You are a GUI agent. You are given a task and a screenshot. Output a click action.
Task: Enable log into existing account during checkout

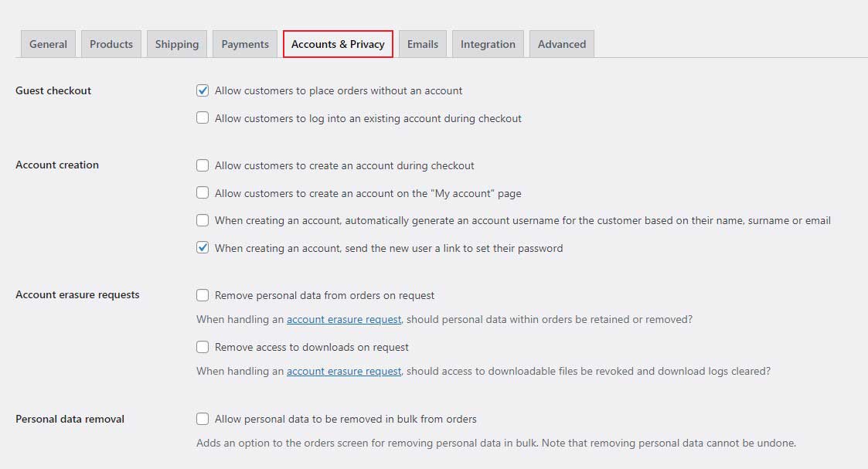pos(203,118)
